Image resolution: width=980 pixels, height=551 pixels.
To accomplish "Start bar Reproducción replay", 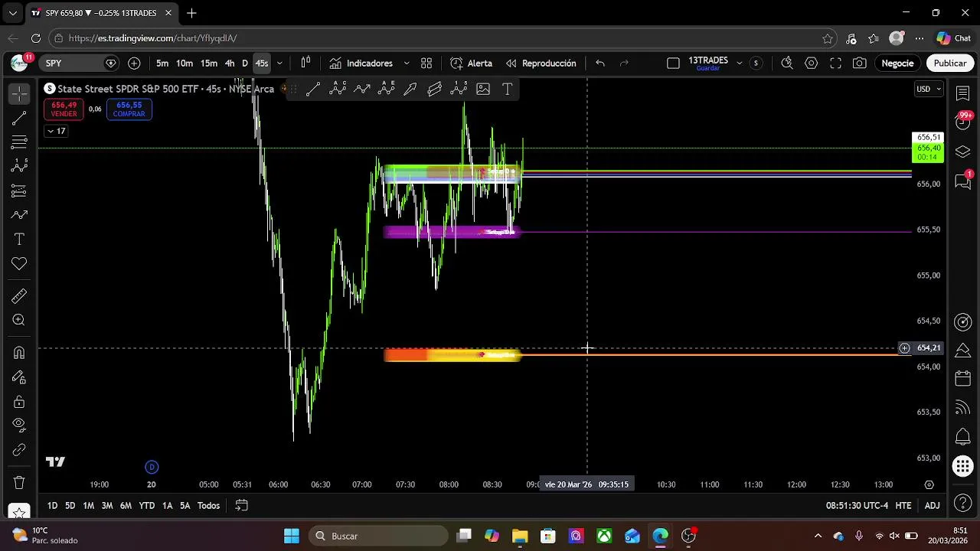I will [541, 63].
